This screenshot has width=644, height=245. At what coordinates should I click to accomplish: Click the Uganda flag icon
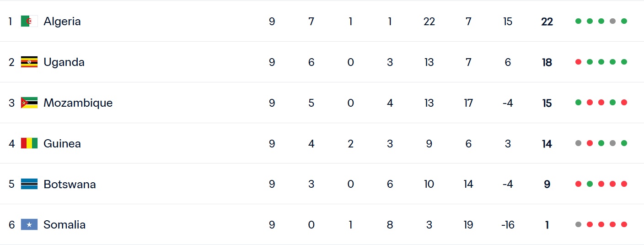[x=29, y=62]
